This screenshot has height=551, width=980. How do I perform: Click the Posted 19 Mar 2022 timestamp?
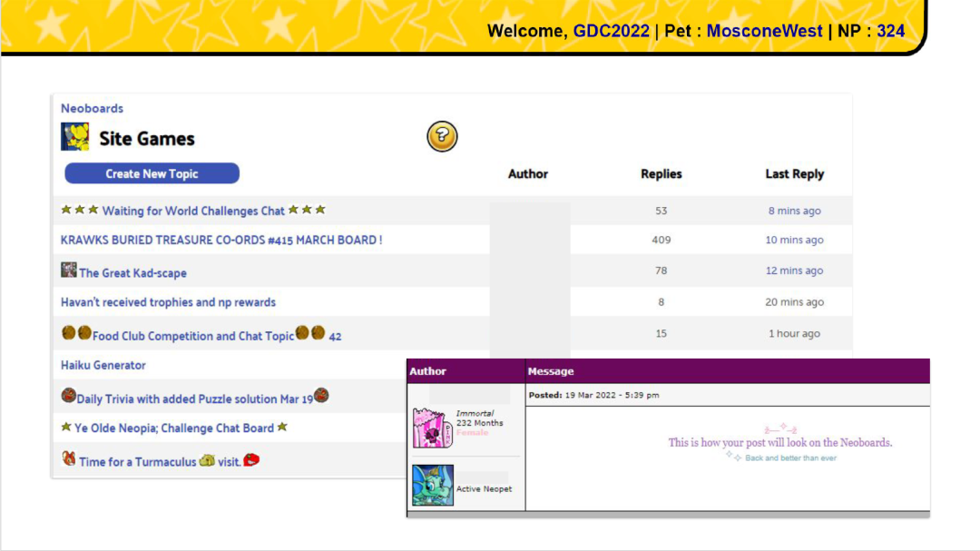click(x=593, y=395)
